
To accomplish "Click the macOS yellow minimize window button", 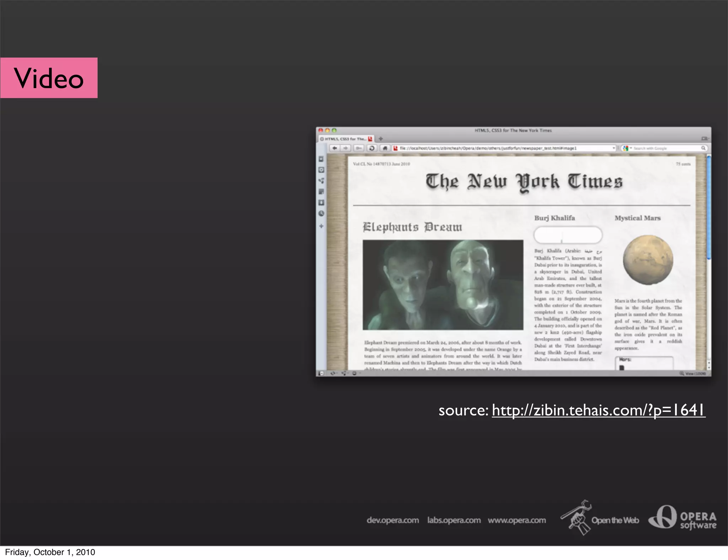I will (327, 130).
